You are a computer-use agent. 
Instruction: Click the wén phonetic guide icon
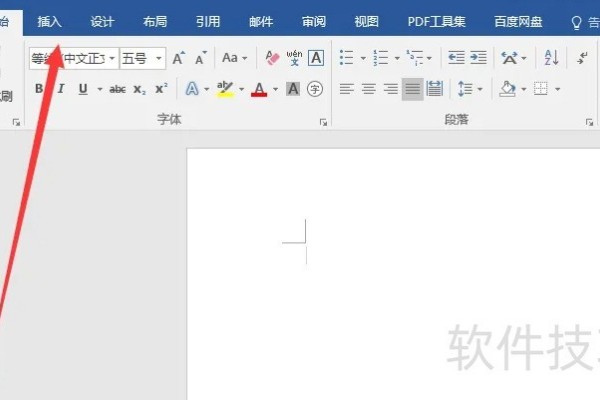294,58
